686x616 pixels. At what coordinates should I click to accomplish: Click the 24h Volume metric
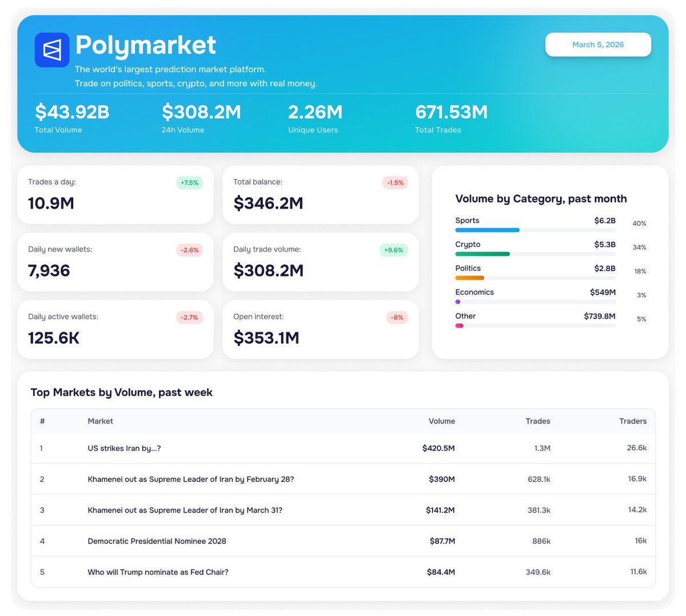201,113
